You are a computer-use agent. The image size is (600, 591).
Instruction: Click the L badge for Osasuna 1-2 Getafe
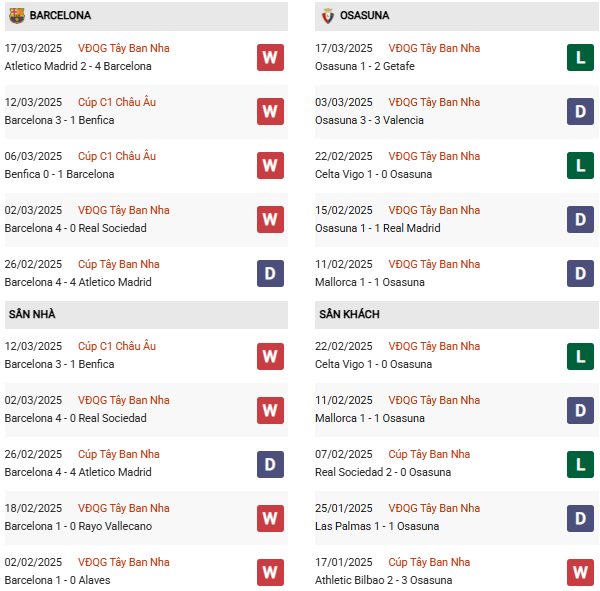580,58
